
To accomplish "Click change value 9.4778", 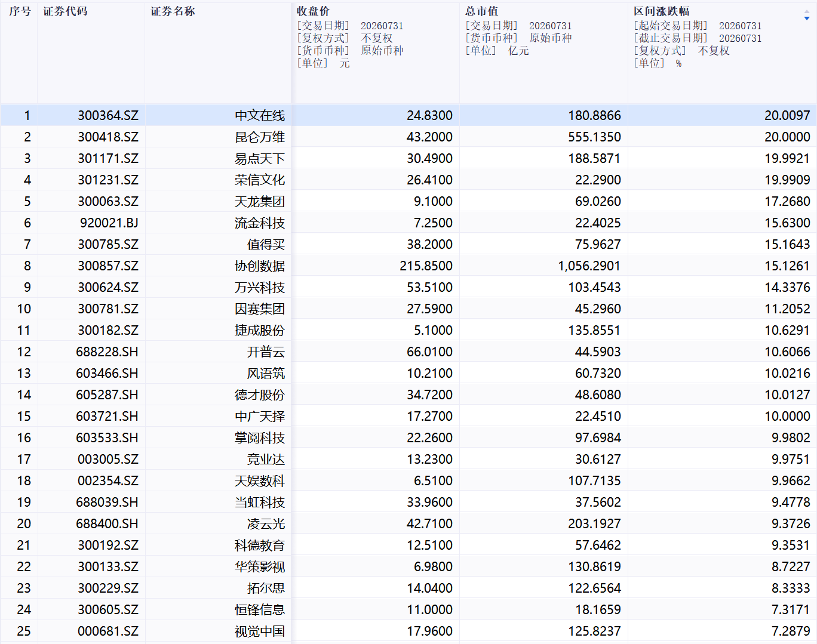I will (791, 502).
